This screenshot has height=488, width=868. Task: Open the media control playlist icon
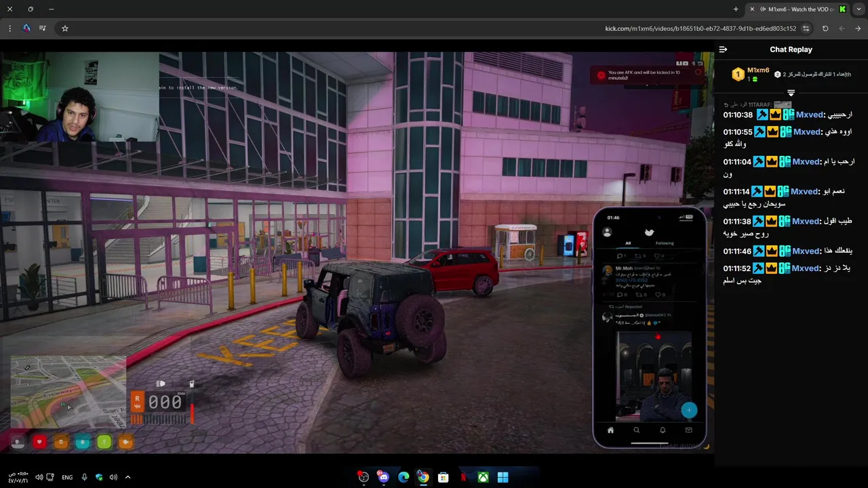(x=43, y=28)
